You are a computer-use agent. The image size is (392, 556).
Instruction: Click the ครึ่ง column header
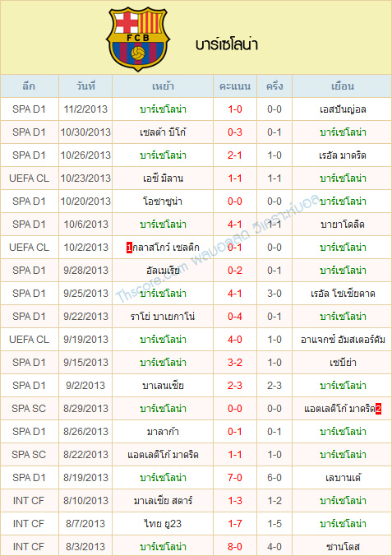[x=274, y=86]
